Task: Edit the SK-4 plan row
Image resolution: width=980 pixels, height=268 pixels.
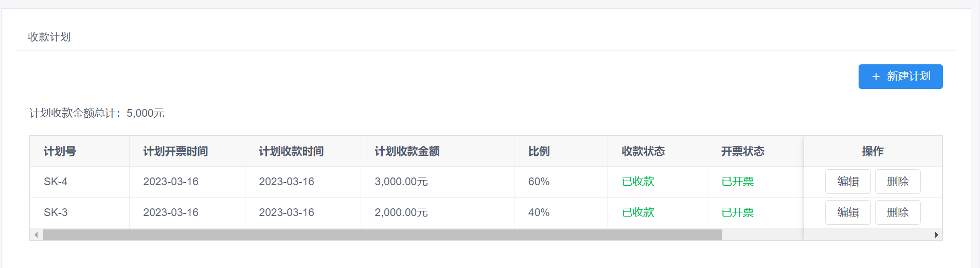Action: pos(848,182)
